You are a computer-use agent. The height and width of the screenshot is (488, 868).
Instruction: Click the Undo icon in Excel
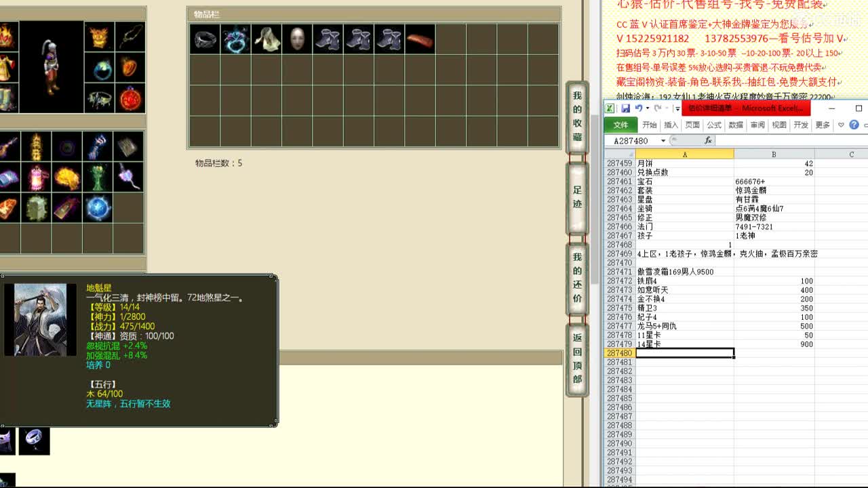click(x=639, y=108)
